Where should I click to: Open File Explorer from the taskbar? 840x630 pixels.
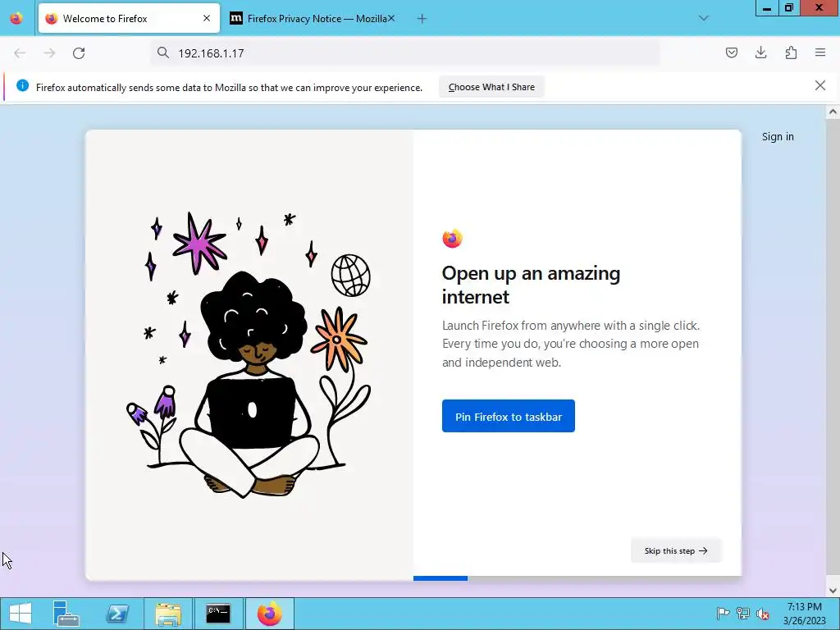click(x=168, y=614)
